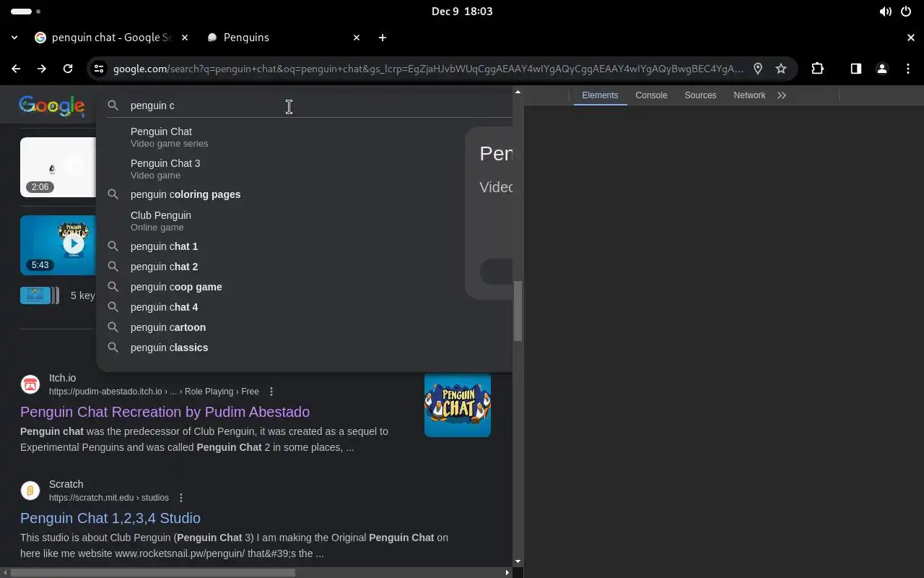Go forward one page in the browser
The height and width of the screenshot is (578, 924).
pos(42,69)
